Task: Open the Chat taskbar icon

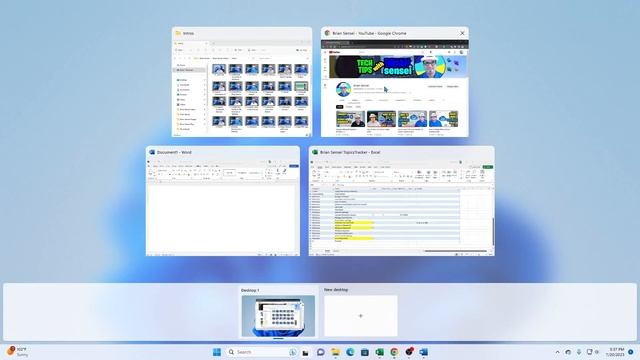Action: click(x=320, y=352)
